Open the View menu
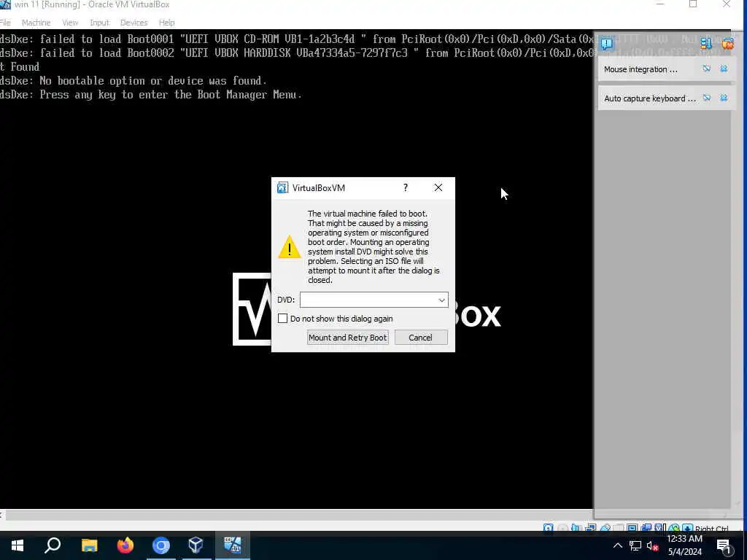 pos(70,23)
